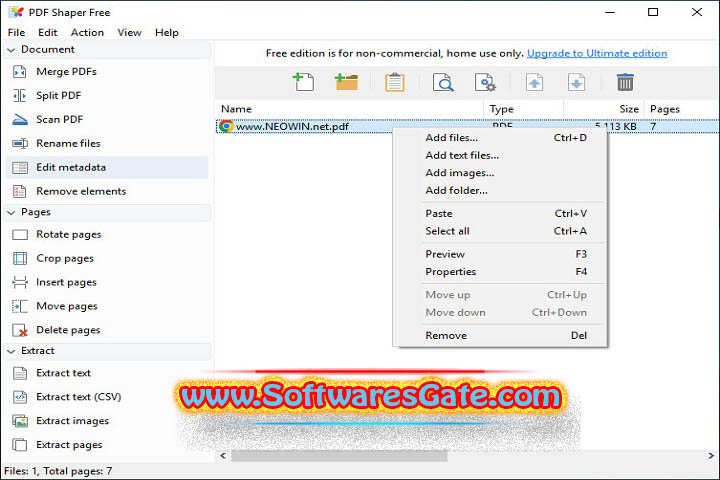Click the Rotate pages icon

pyautogui.click(x=20, y=235)
